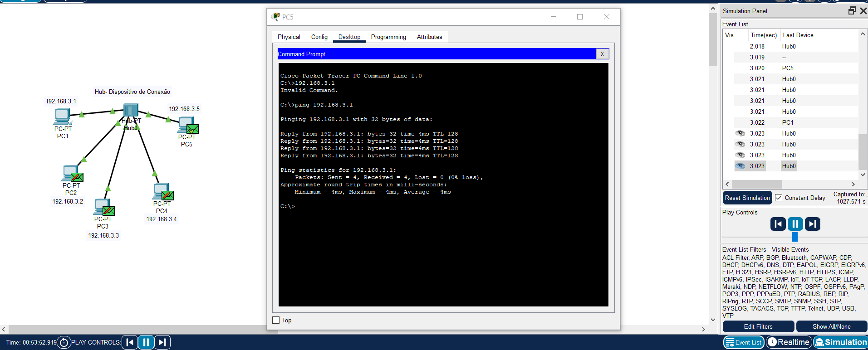This screenshot has width=868, height=350.
Task: Click bottom bar pause playback button
Action: point(146,342)
